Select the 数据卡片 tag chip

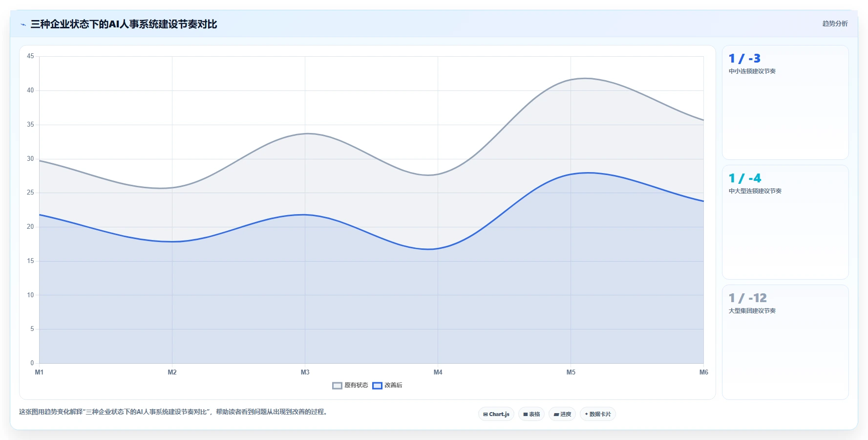[x=598, y=414]
